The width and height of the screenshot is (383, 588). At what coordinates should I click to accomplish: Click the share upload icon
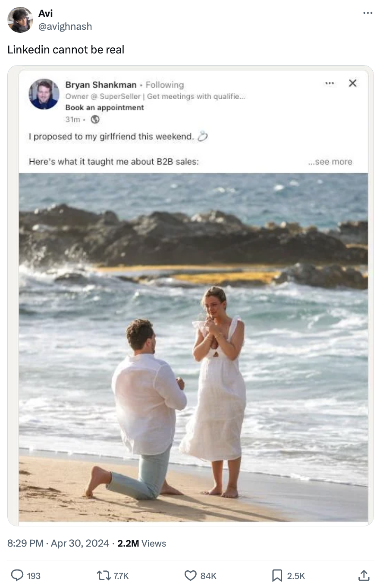pos(364,575)
